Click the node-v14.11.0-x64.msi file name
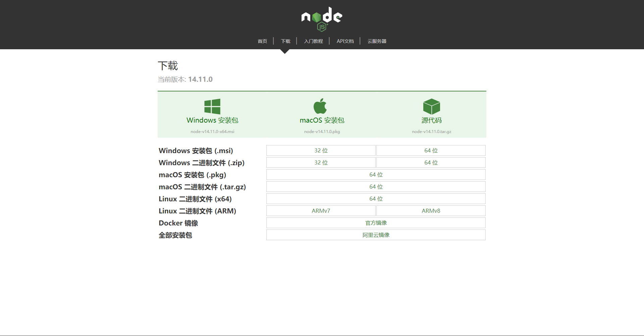This screenshot has height=336, width=644. point(212,132)
